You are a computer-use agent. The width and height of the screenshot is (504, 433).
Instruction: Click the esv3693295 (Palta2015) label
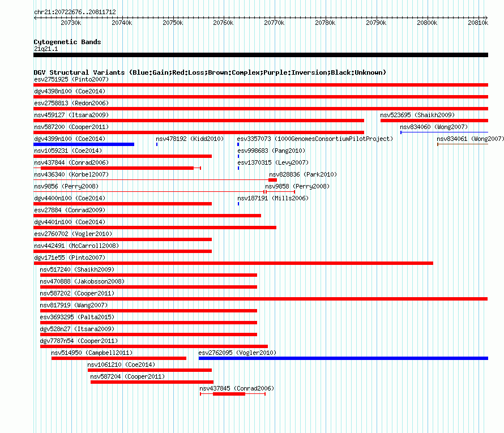point(77,317)
